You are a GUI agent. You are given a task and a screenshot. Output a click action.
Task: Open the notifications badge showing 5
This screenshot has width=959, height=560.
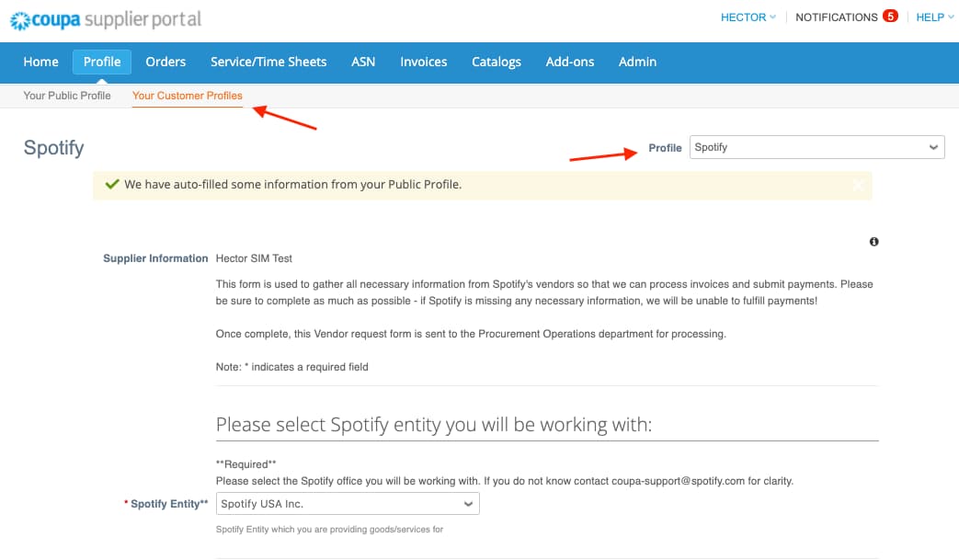(889, 16)
